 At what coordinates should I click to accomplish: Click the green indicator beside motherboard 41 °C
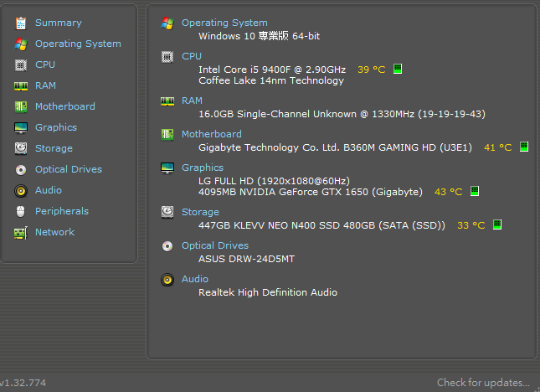[524, 147]
